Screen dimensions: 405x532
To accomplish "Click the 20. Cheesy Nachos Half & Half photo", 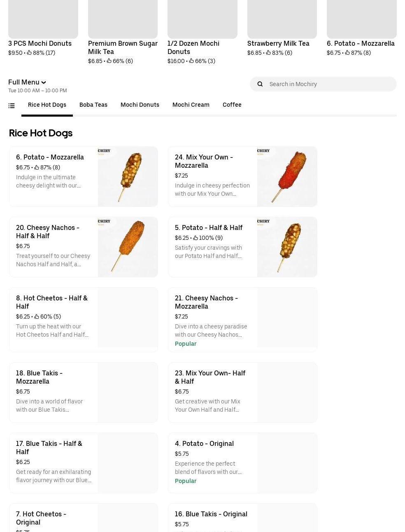I will (x=128, y=247).
